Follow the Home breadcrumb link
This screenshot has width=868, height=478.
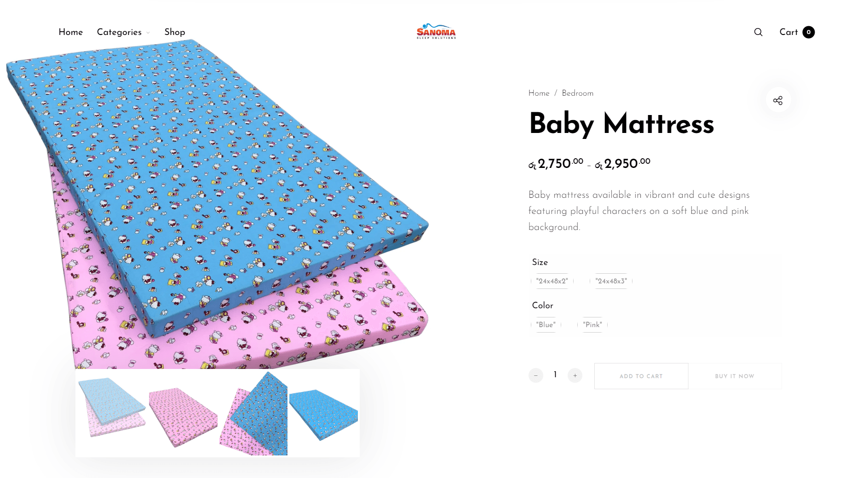tap(539, 93)
